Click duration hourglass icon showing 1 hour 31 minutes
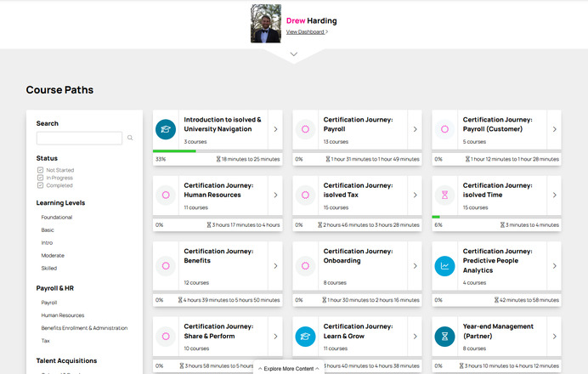 [328, 159]
